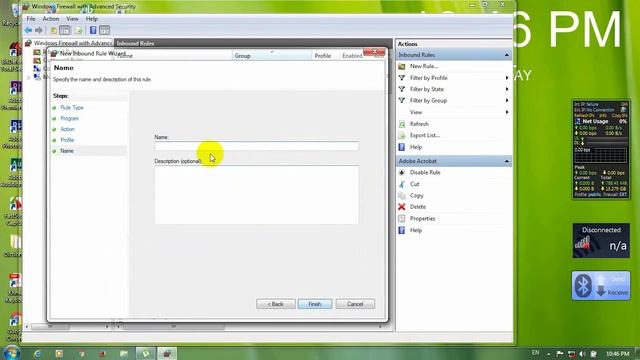Screen dimensions: 640x360
Task: Click inside the Description text area
Action: pos(257,195)
